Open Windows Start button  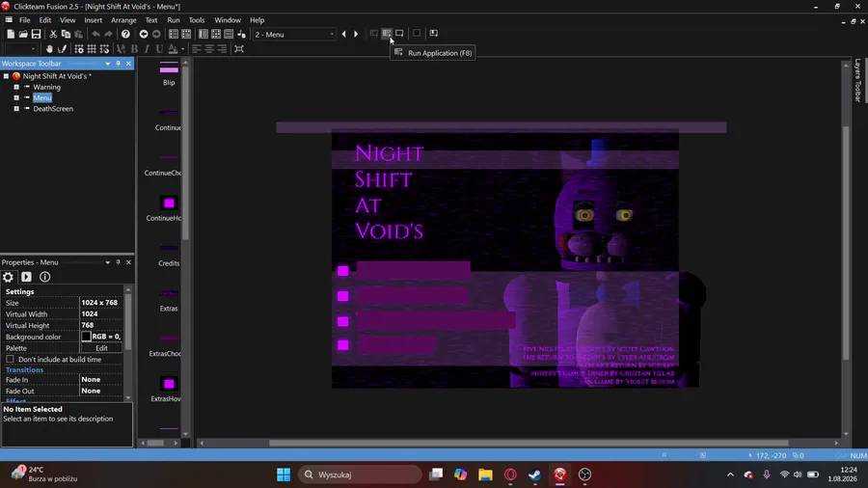(284, 474)
